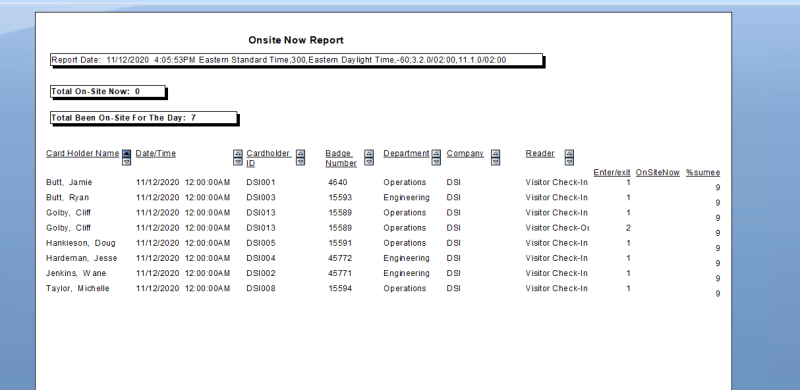Viewport: 800px width, 390px height.
Task: Sort Company column descending arrow
Action: tap(495, 161)
